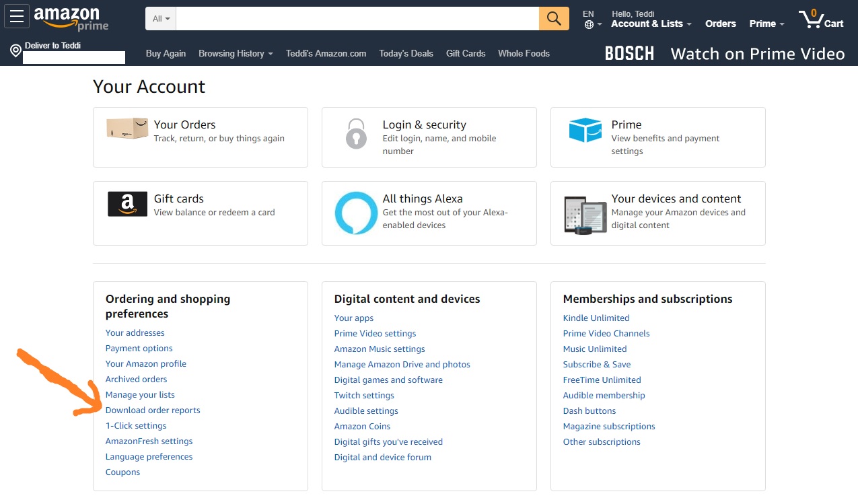Screen dimensions: 858x504
Task: Expand Browsing History dropdown
Action: [236, 53]
